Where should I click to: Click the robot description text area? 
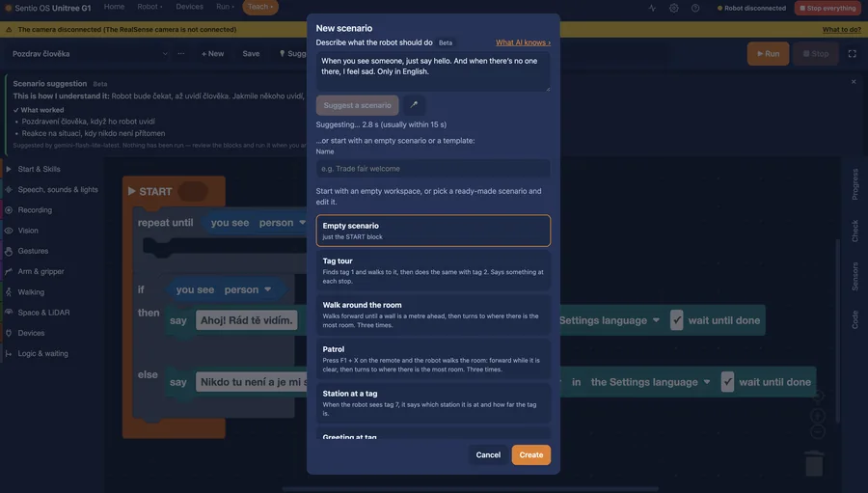point(433,71)
